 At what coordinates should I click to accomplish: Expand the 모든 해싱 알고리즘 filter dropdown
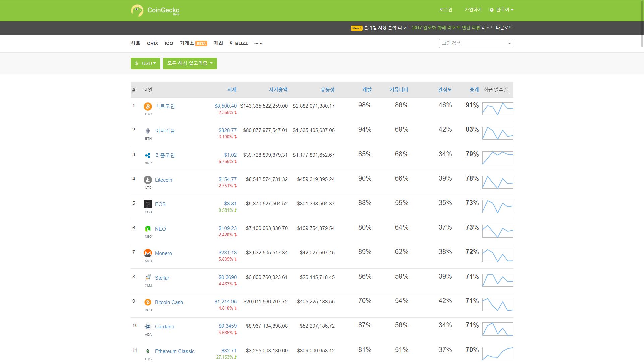pyautogui.click(x=190, y=63)
